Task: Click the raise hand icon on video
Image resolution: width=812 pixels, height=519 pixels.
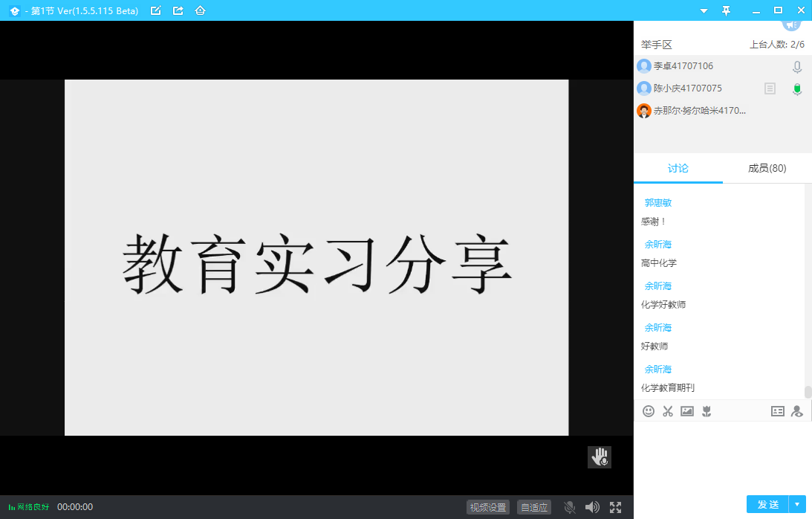Action: (600, 457)
